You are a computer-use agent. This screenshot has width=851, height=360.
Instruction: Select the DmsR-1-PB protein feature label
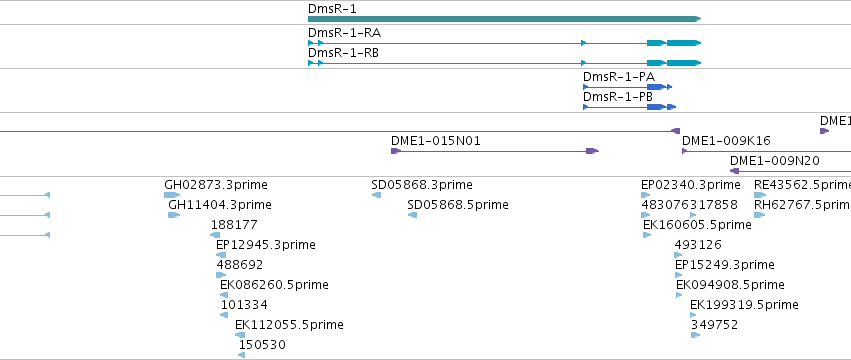(618, 97)
